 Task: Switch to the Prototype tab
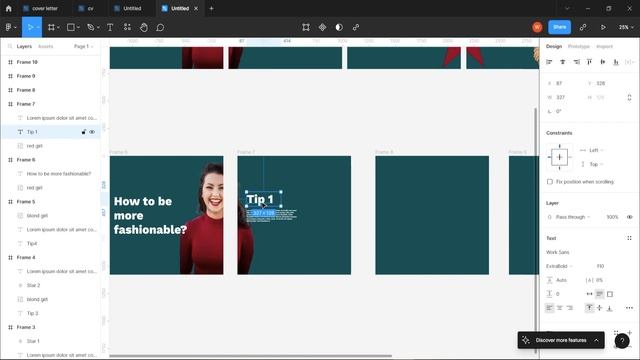(x=578, y=47)
